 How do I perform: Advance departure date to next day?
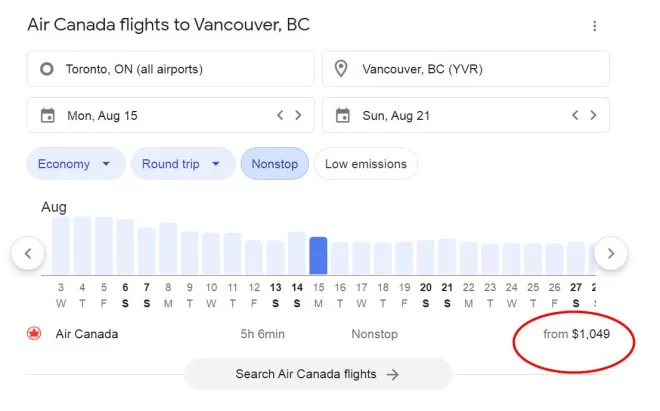point(298,115)
